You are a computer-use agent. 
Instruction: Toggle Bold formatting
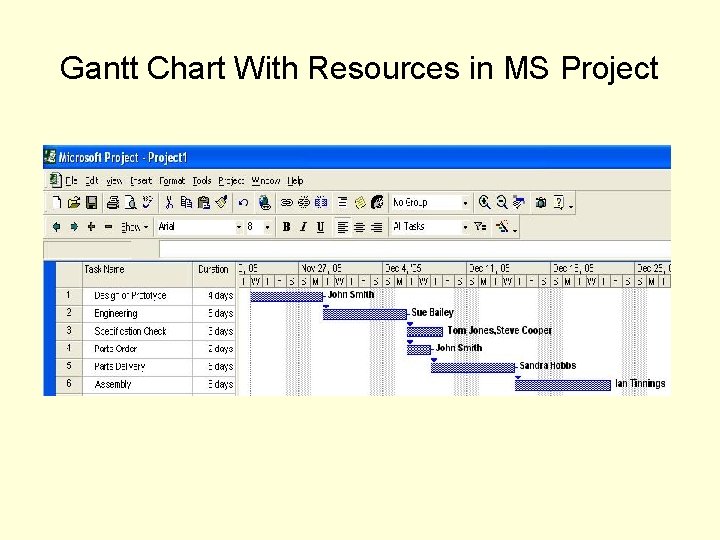click(x=287, y=227)
